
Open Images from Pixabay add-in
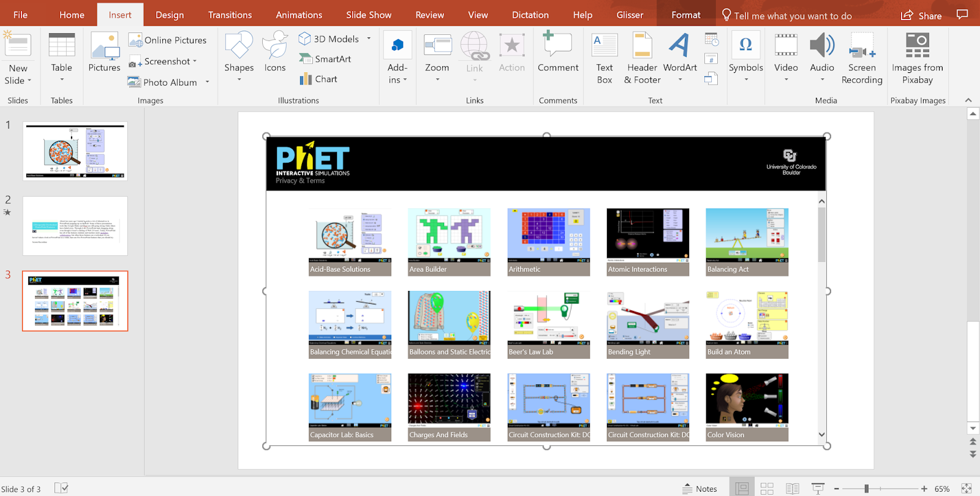tap(918, 58)
